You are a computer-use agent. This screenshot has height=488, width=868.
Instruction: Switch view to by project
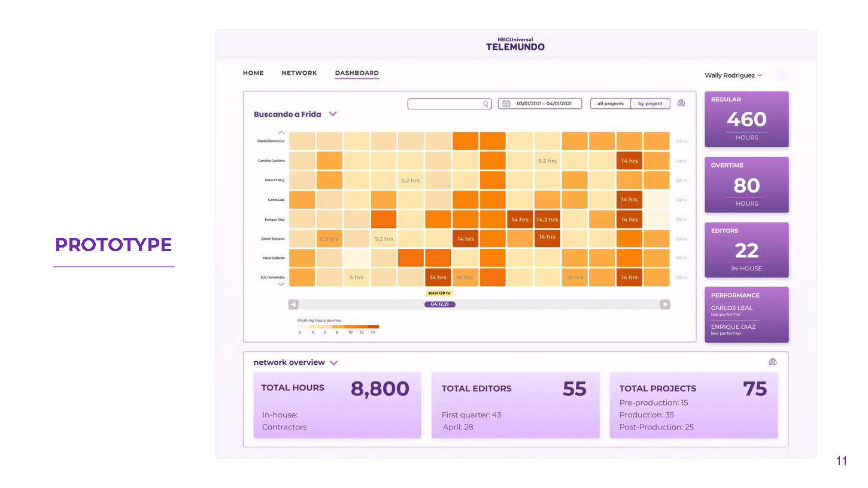point(650,103)
